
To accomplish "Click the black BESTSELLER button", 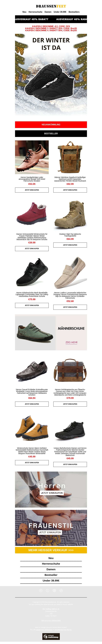I will pos(51,133).
